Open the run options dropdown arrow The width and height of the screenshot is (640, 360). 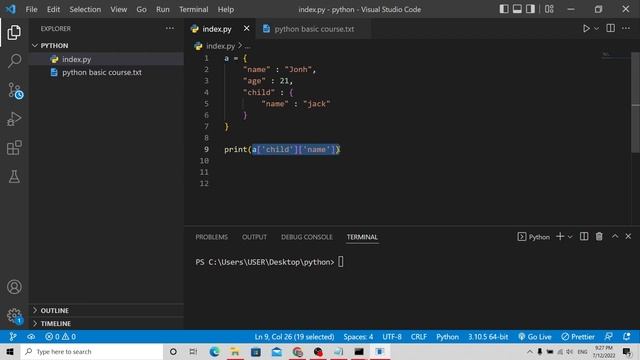[596, 29]
